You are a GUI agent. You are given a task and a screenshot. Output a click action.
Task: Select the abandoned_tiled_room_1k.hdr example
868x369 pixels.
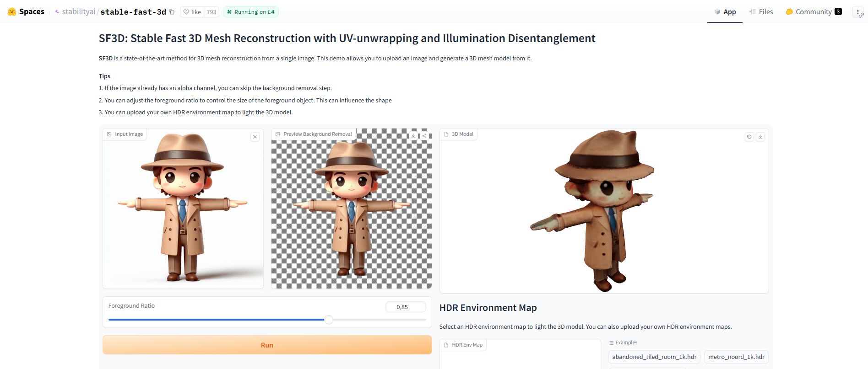coord(654,357)
